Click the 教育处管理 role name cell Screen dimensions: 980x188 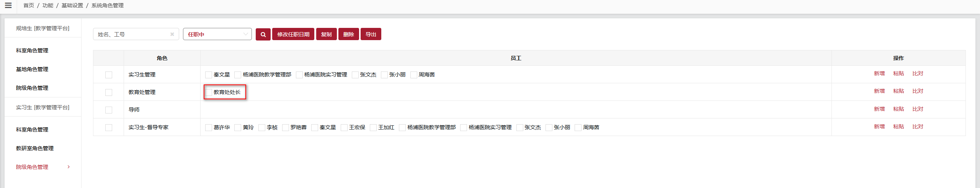[x=162, y=92]
